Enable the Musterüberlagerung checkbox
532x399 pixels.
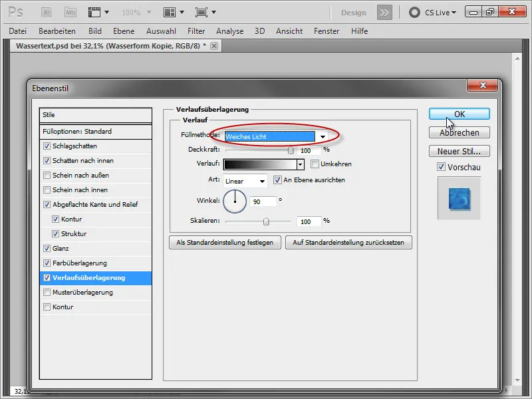(x=47, y=292)
